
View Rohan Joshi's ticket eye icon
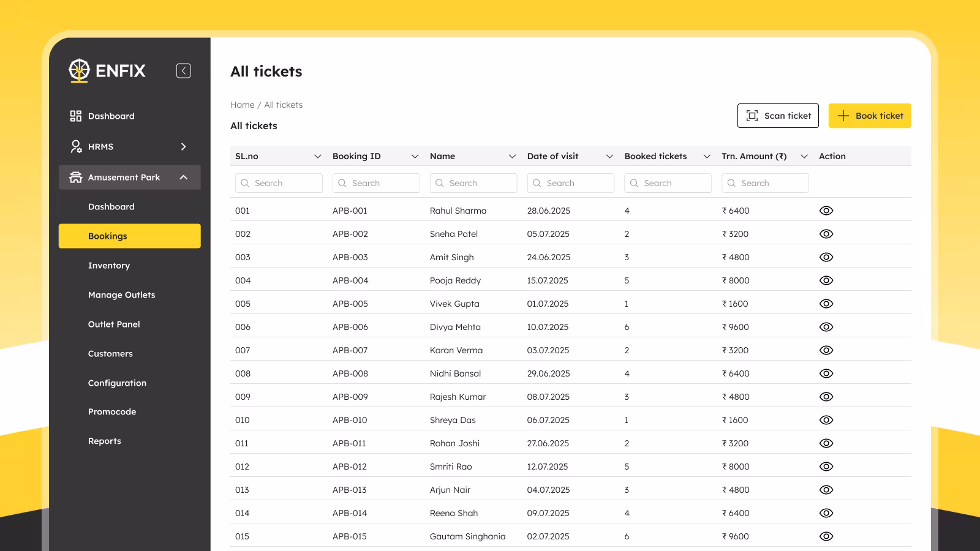tap(826, 443)
